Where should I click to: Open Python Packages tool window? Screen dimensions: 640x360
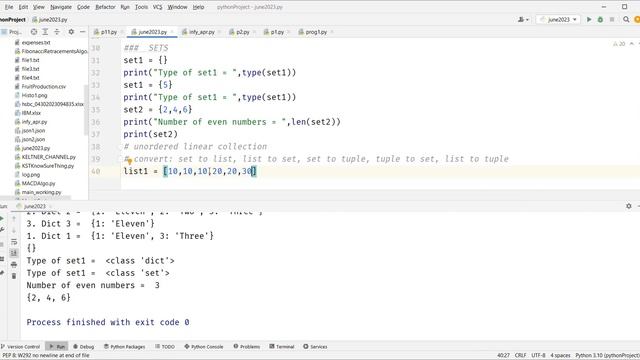coord(124,347)
